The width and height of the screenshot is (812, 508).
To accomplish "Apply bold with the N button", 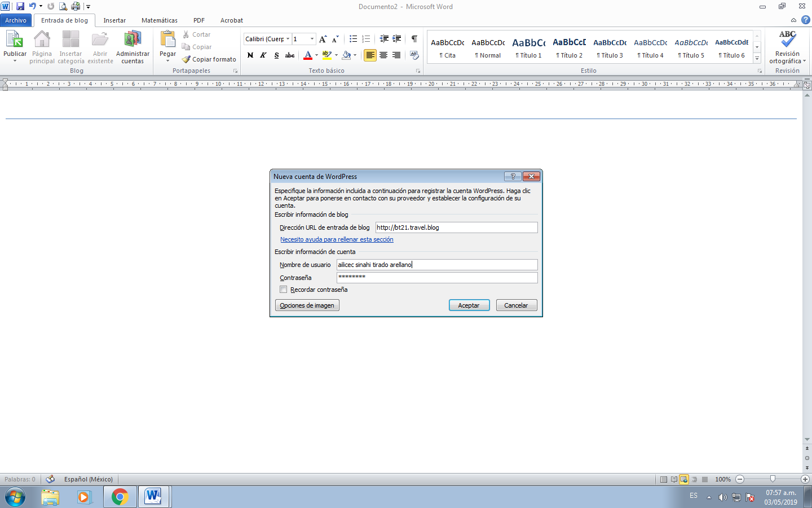I will 250,55.
